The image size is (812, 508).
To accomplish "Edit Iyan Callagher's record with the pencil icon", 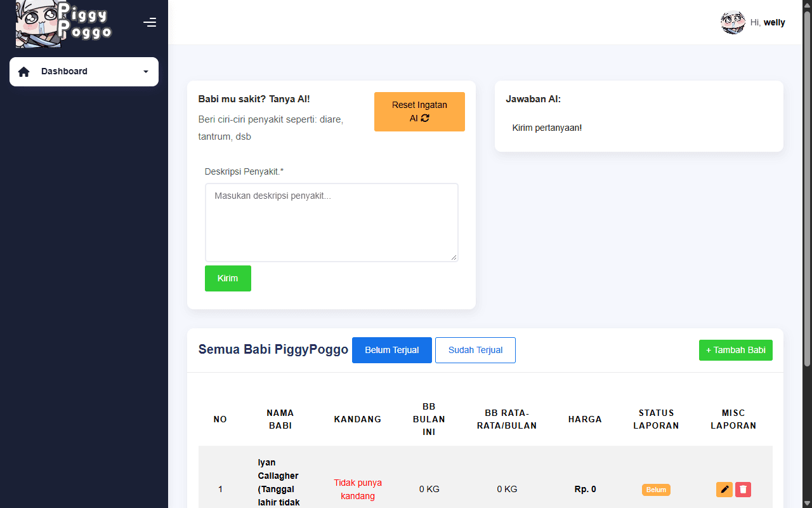I will click(724, 490).
